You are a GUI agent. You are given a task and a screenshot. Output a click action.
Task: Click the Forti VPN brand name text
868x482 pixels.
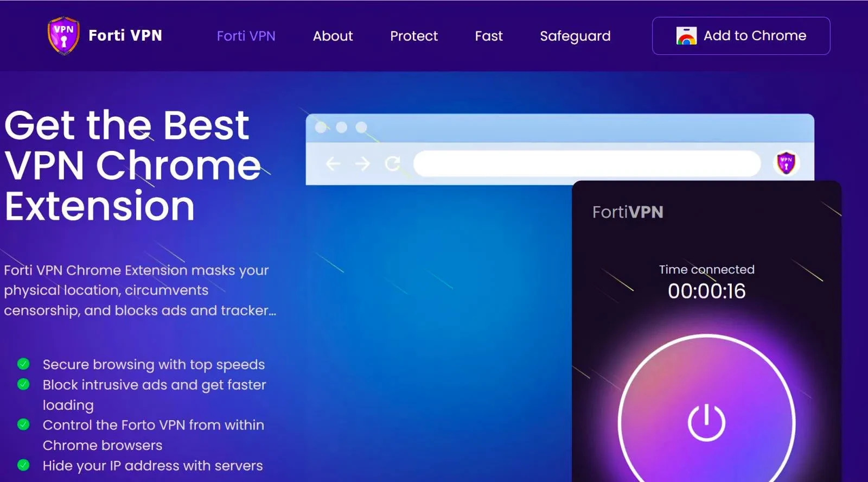pos(125,35)
